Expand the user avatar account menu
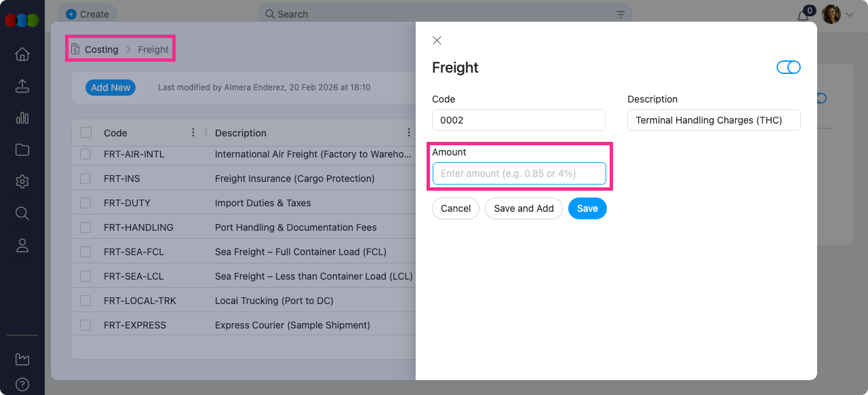 (x=837, y=14)
